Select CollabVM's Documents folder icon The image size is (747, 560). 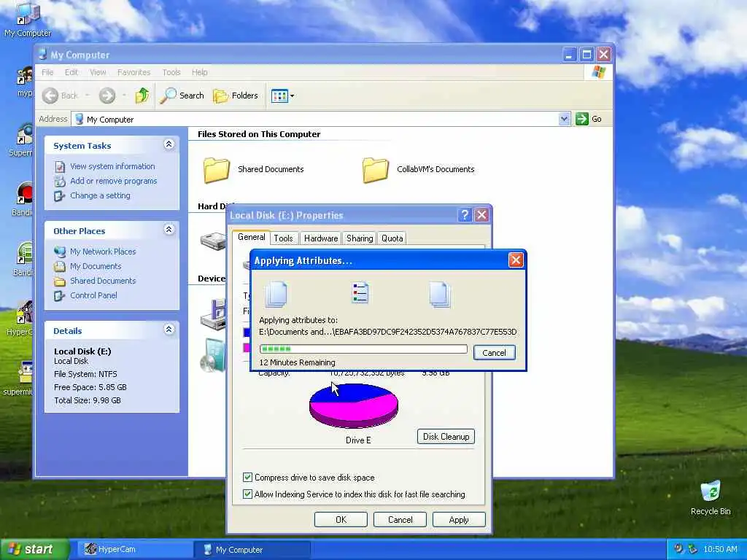pyautogui.click(x=376, y=169)
